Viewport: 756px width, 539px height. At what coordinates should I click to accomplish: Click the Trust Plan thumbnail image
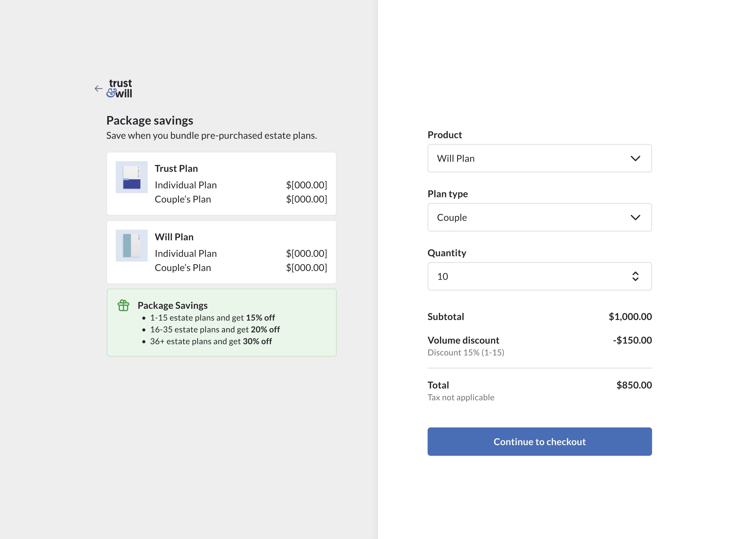[131, 177]
